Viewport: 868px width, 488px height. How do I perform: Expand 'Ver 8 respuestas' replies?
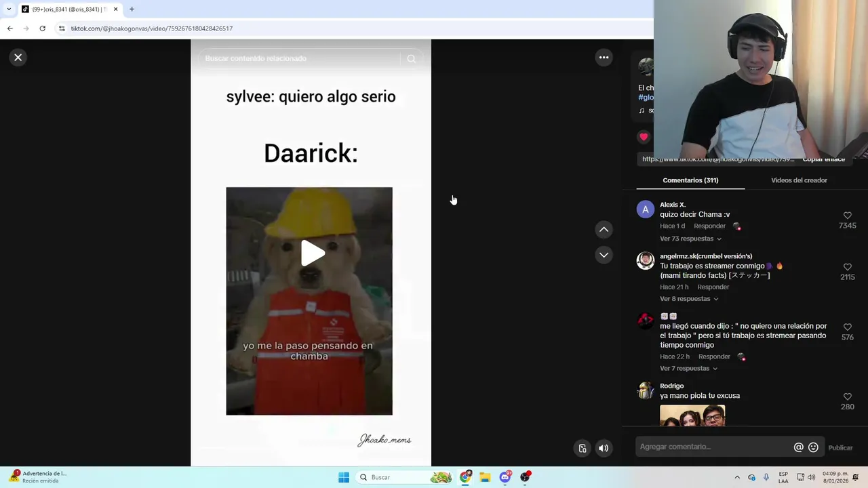coord(689,299)
